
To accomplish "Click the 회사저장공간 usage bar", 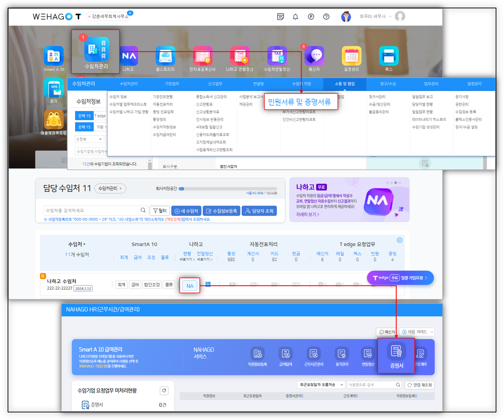I will 228,188.
